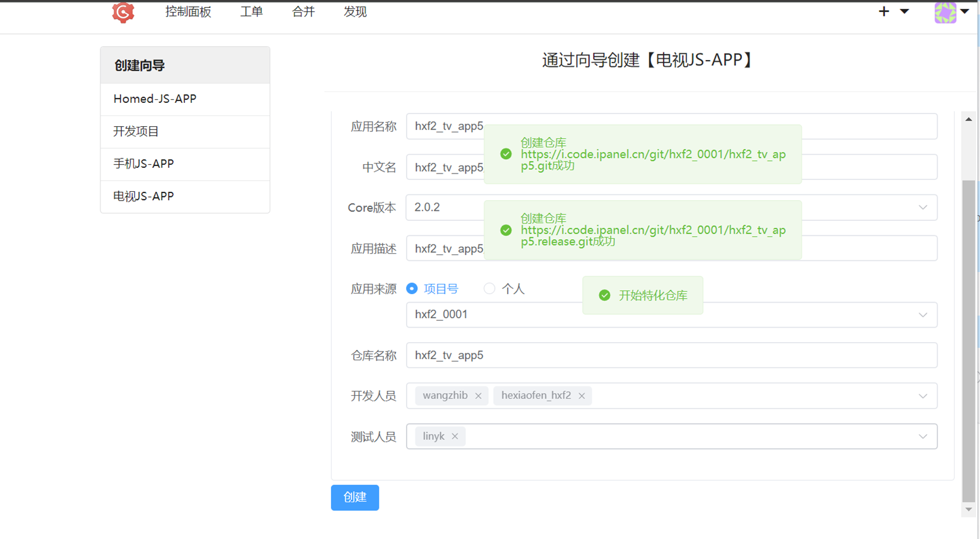
Task: Open the Core版本 dropdown
Action: click(923, 208)
